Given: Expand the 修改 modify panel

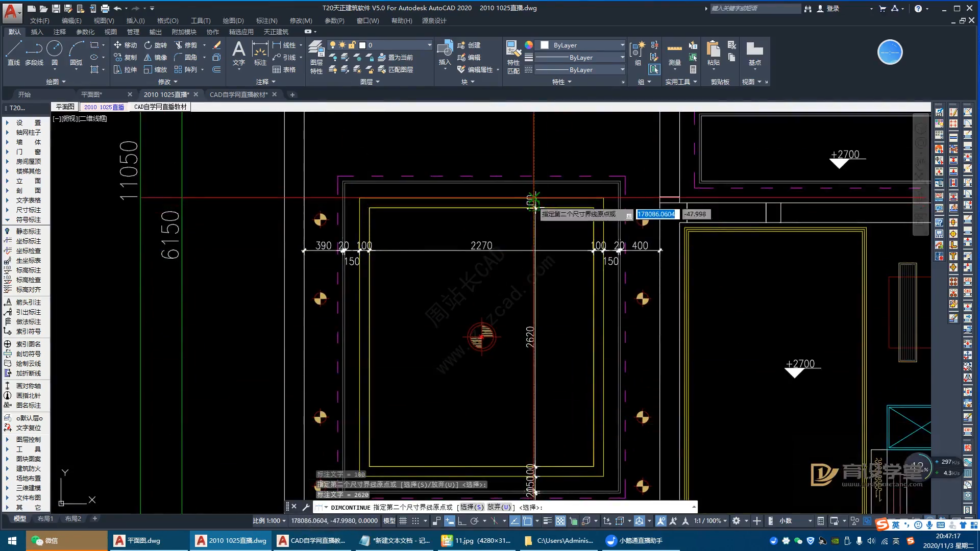Looking at the screenshot, I should point(168,82).
